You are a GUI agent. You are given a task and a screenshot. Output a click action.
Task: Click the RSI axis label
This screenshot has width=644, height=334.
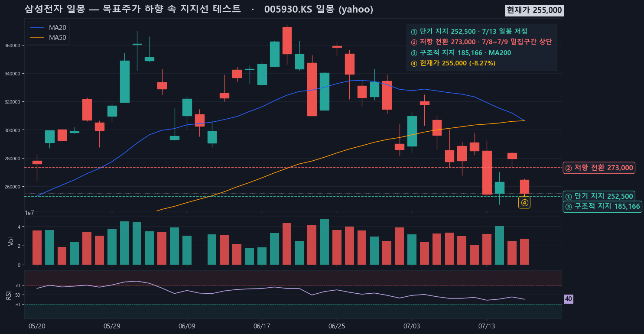pos(9,295)
